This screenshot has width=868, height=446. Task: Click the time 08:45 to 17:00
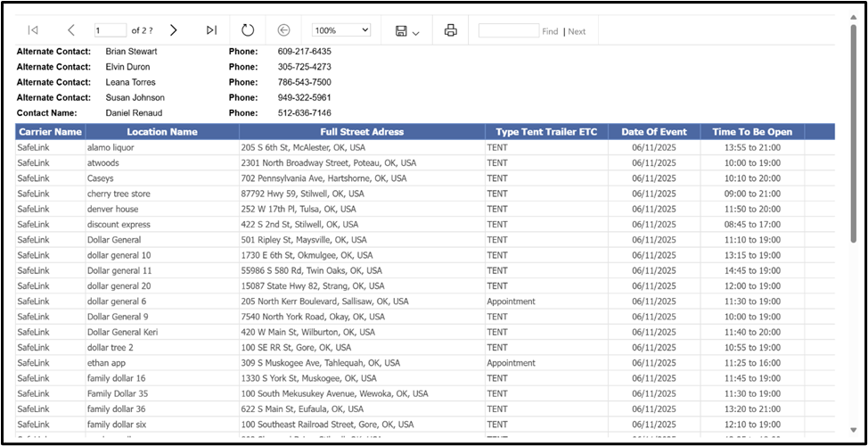tap(752, 225)
